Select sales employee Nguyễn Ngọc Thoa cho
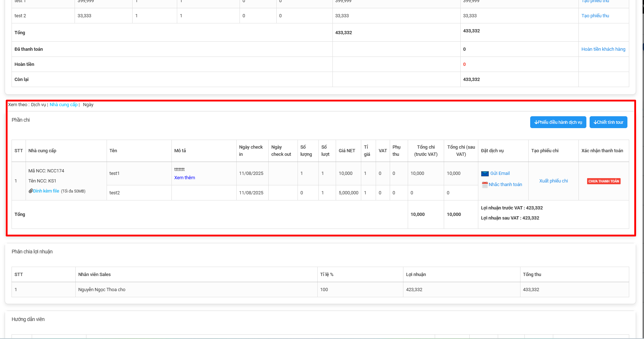The width and height of the screenshot is (644, 339). pos(102,290)
